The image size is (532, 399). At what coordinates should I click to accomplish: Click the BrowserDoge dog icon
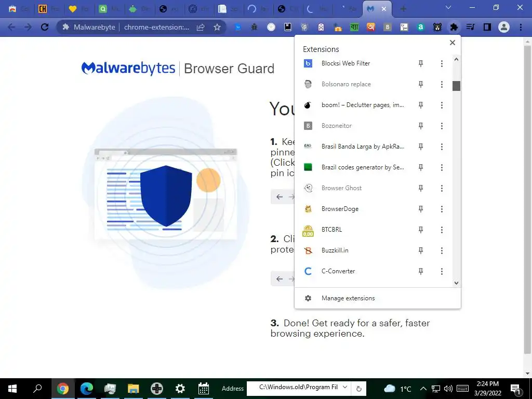(308, 209)
